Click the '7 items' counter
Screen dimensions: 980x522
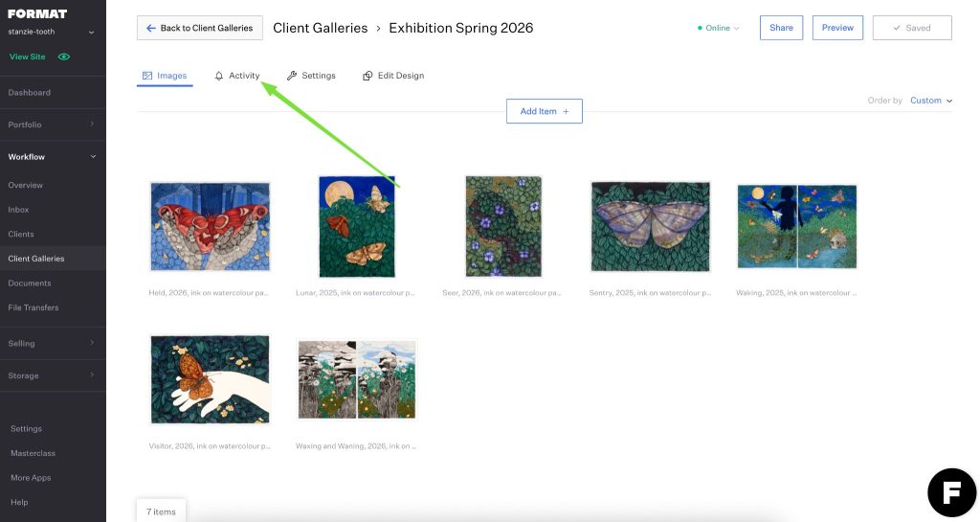(161, 511)
